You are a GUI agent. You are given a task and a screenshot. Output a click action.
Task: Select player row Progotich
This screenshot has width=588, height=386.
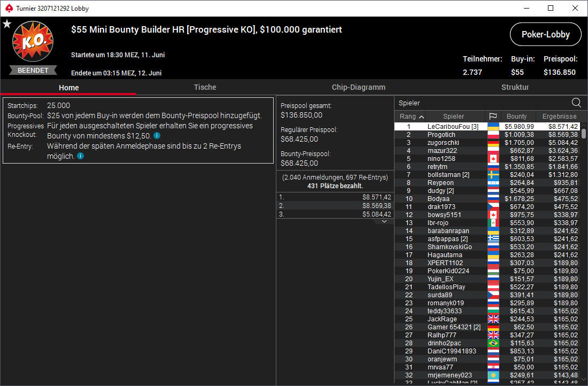click(x=487, y=135)
